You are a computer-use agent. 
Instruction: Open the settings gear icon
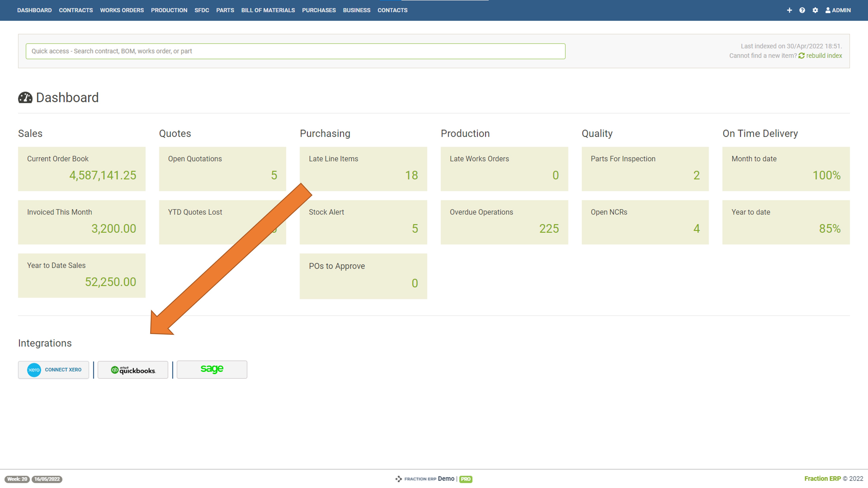(815, 10)
